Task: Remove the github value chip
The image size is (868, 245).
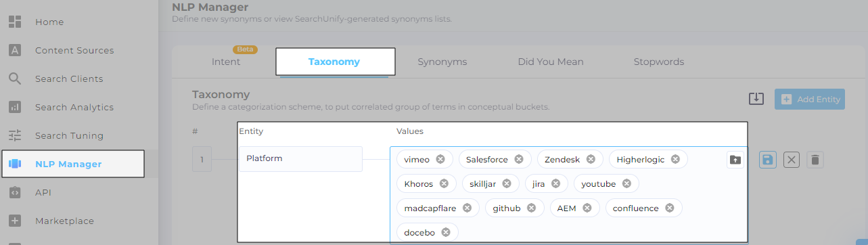Action: (x=532, y=208)
